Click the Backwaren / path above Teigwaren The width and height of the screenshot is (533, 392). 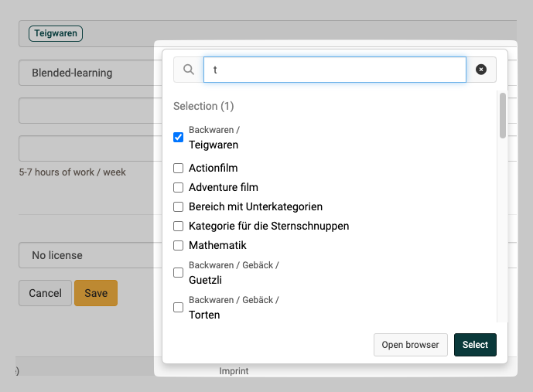pyautogui.click(x=214, y=130)
